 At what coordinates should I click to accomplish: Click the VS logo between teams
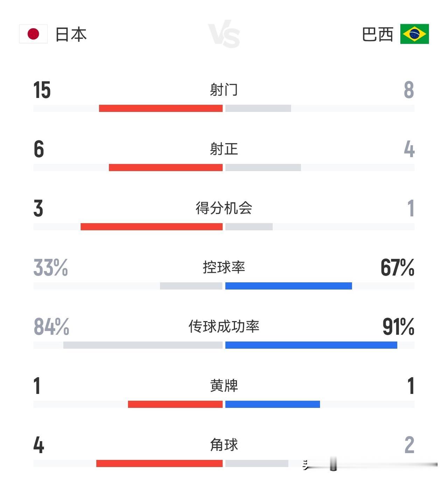(224, 34)
